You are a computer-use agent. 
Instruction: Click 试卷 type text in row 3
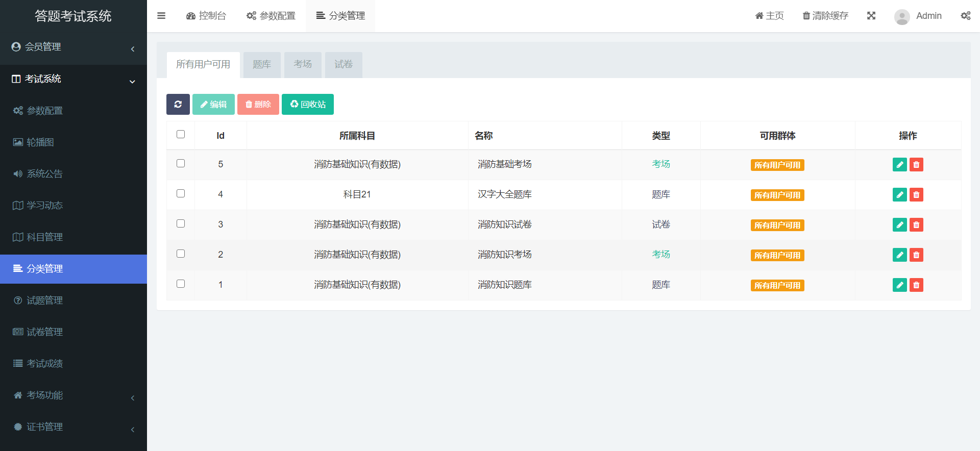[661, 224]
